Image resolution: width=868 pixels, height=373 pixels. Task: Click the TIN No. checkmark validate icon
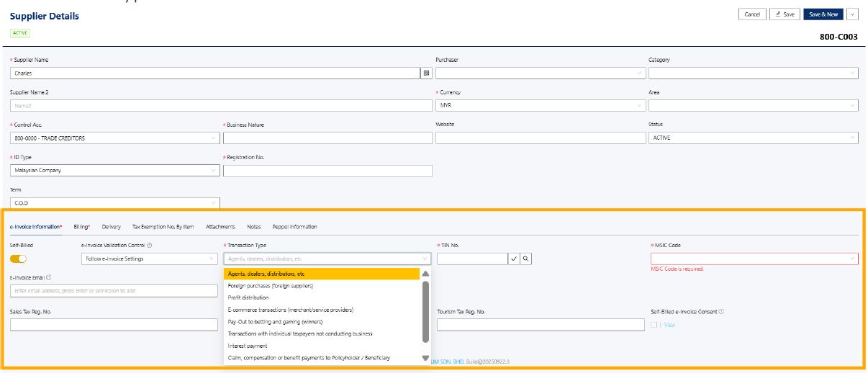(x=513, y=259)
